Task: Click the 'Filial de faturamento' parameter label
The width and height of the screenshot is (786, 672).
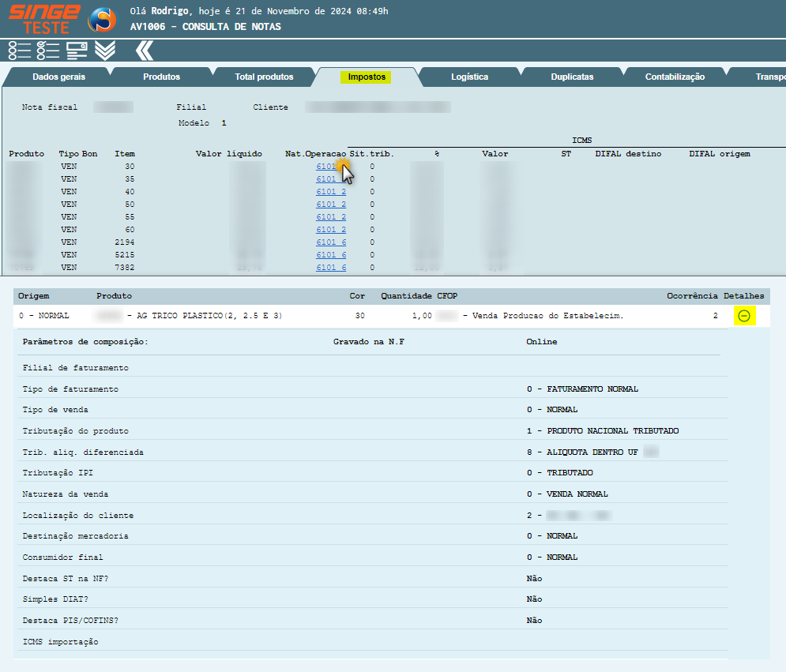Action: pos(75,368)
